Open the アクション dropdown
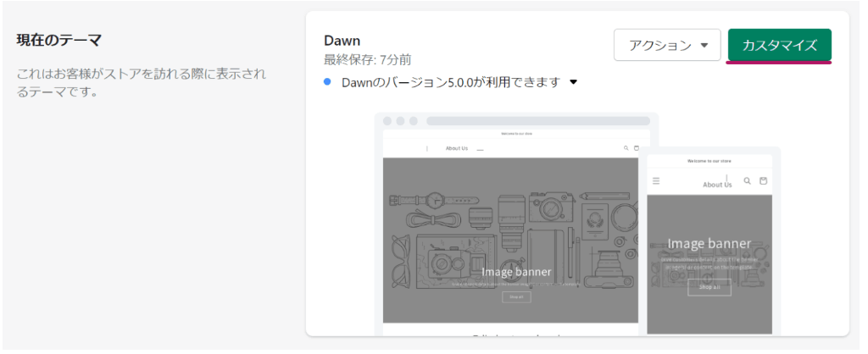 click(x=667, y=45)
